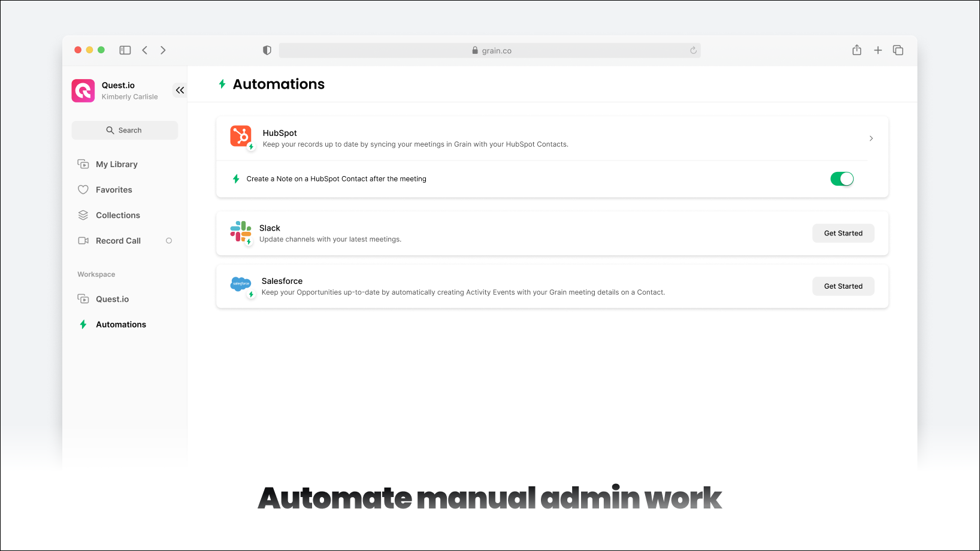Screen dimensions: 980x551
Task: Click Get Started for Salesforce
Action: pos(843,286)
